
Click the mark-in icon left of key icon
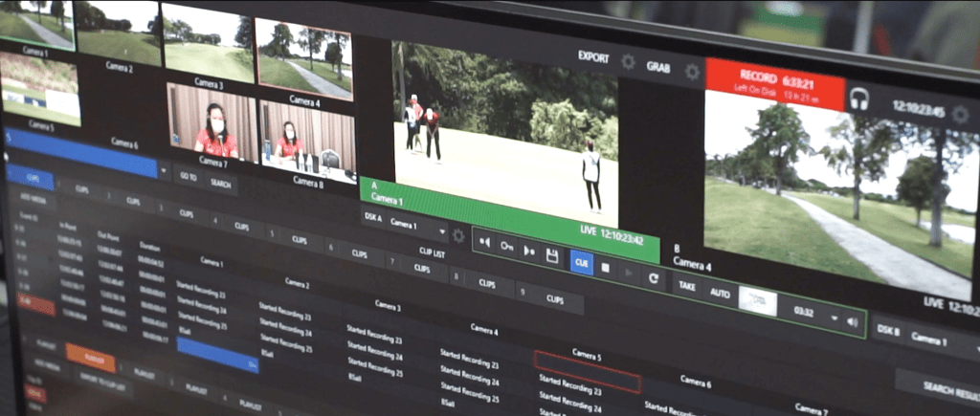tap(484, 243)
